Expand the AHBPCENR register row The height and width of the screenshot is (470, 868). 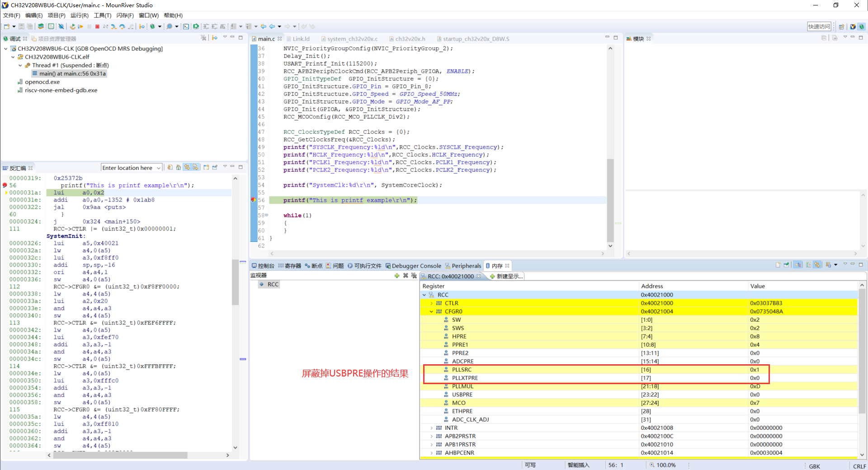click(431, 453)
